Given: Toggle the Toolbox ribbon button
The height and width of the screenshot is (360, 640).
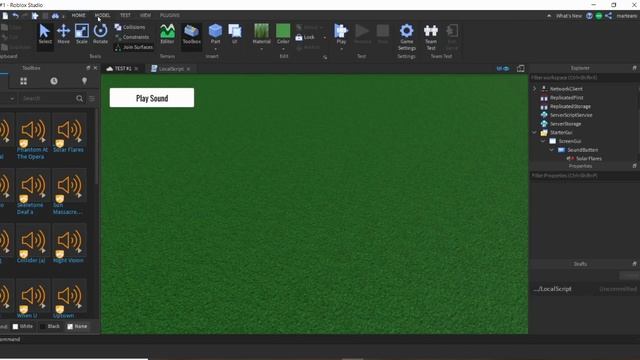Looking at the screenshot, I should point(191,35).
